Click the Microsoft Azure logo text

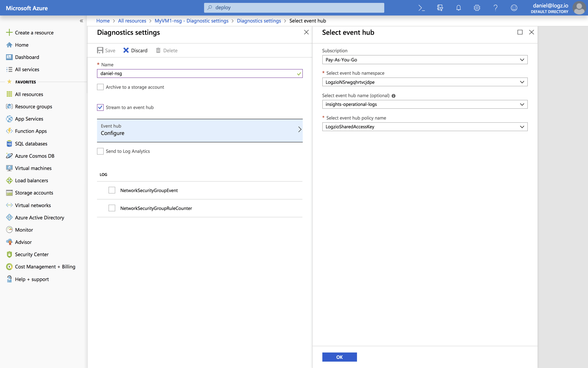27,8
